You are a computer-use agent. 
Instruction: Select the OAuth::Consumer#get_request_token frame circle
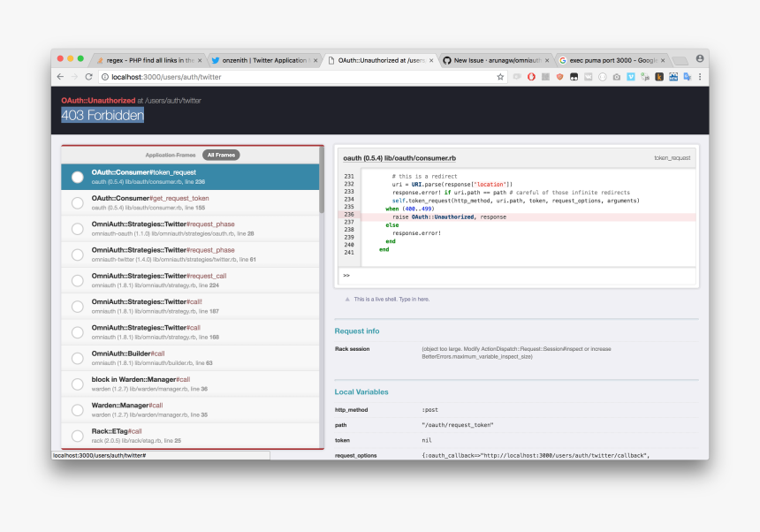tap(78, 203)
